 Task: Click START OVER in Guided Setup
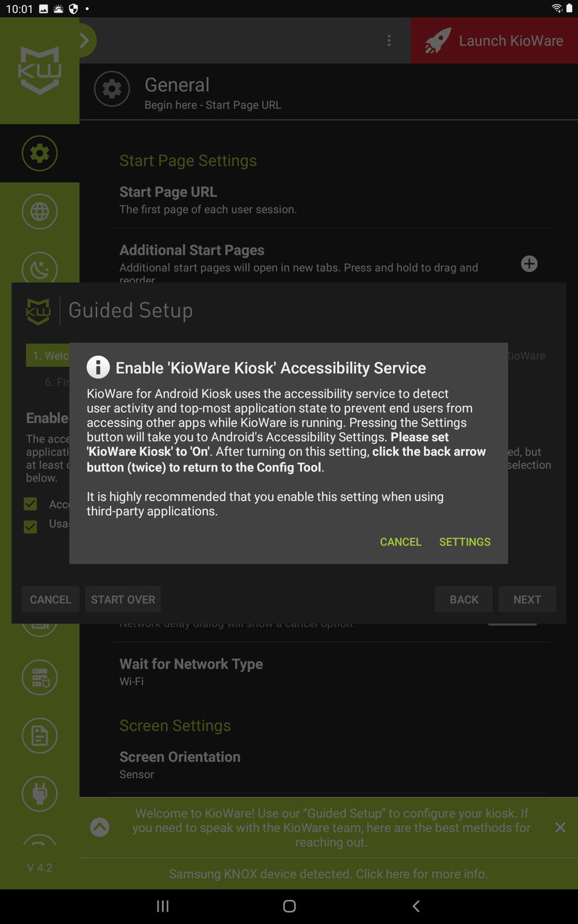point(123,599)
